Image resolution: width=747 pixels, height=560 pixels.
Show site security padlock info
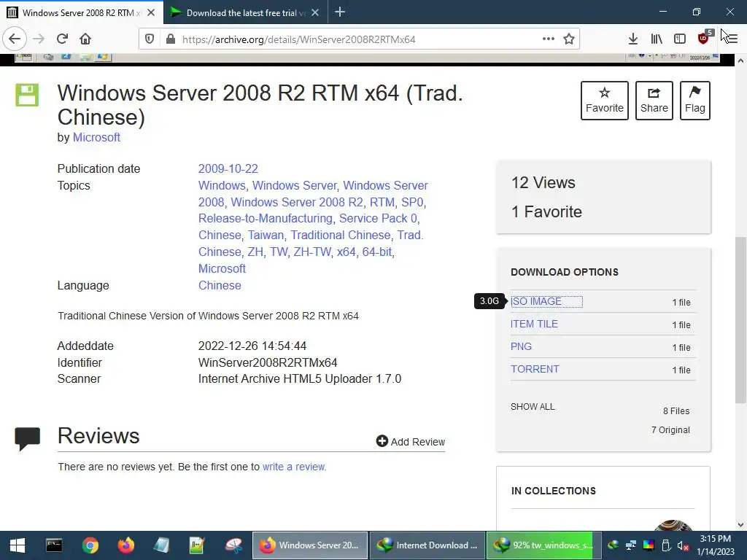(170, 39)
